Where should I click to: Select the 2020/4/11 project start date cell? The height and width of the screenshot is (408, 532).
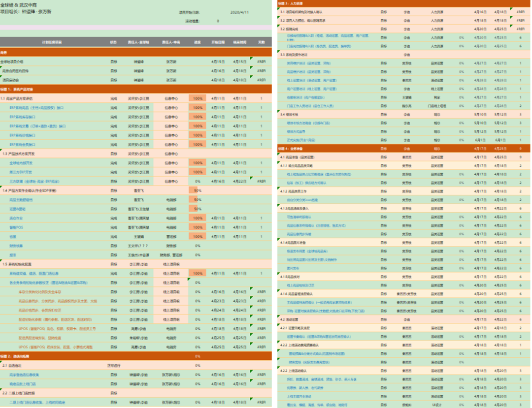239,12
